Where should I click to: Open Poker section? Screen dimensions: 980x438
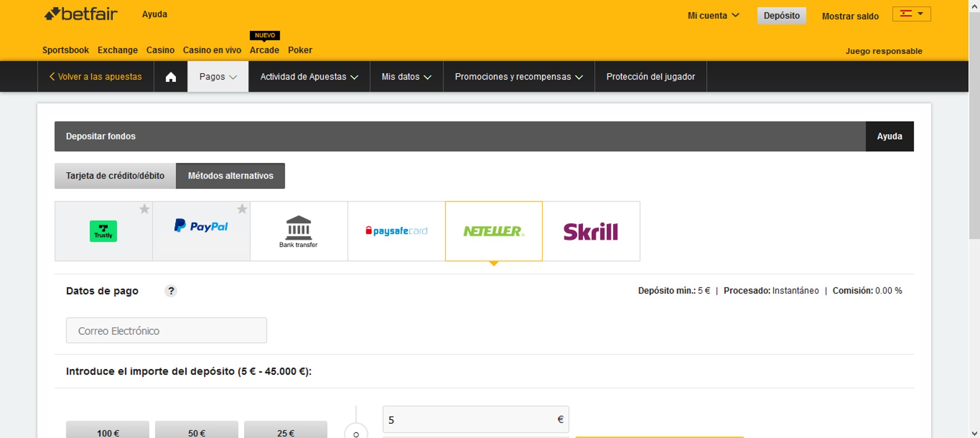(x=300, y=50)
